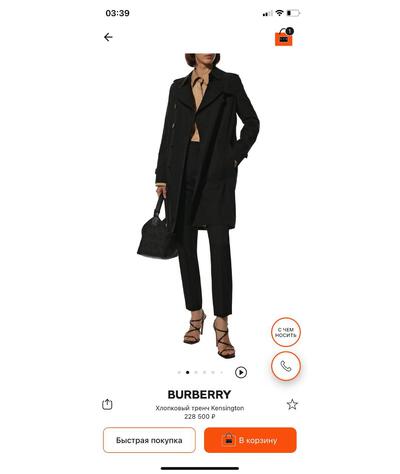
Task: Select the fifth carousel dot
Action: click(x=213, y=372)
